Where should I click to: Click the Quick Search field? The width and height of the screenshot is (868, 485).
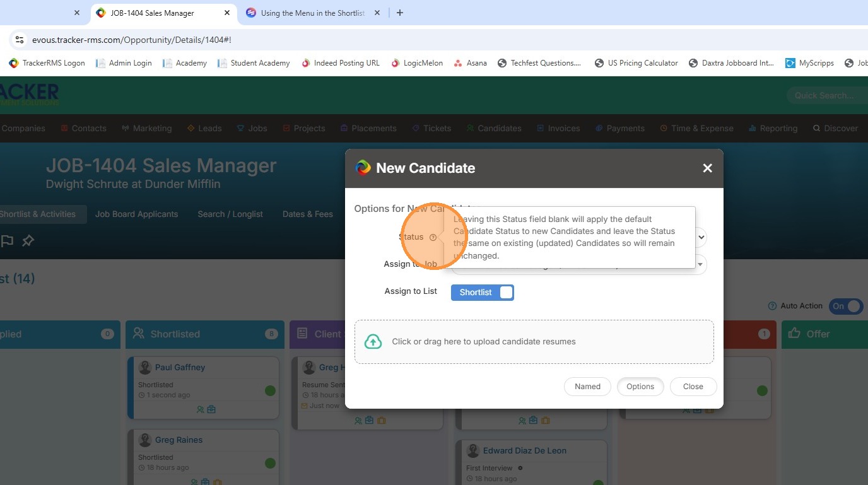pyautogui.click(x=827, y=95)
